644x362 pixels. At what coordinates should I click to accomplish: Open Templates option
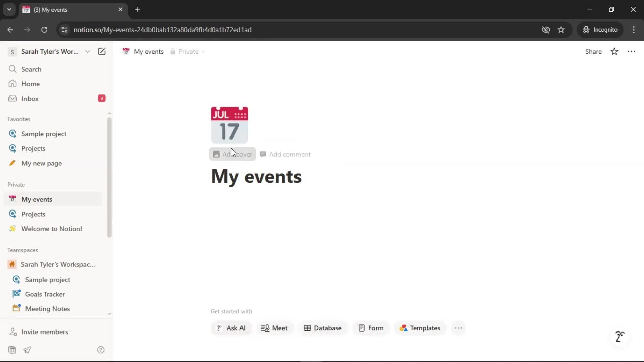420,328
